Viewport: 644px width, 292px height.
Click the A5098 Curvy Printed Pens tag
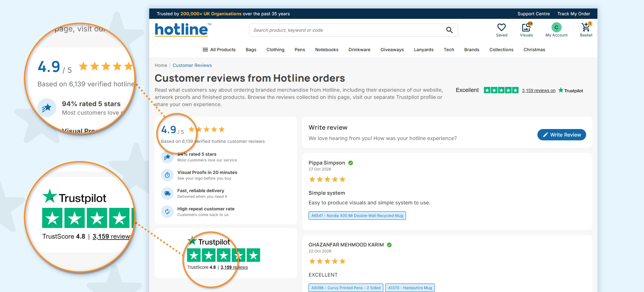(x=346, y=288)
